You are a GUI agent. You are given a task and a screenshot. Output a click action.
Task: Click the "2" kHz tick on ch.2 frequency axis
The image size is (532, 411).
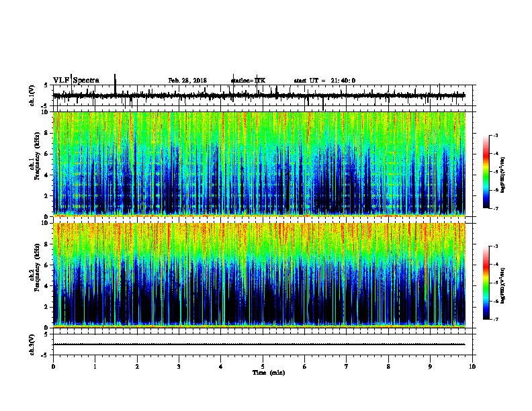click(47, 307)
